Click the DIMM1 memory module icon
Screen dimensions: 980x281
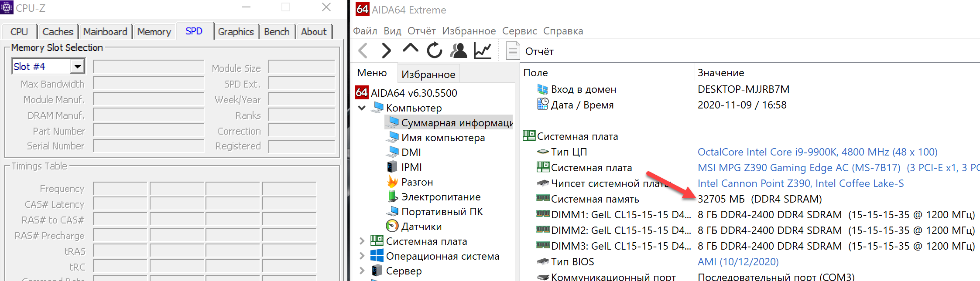pos(543,214)
